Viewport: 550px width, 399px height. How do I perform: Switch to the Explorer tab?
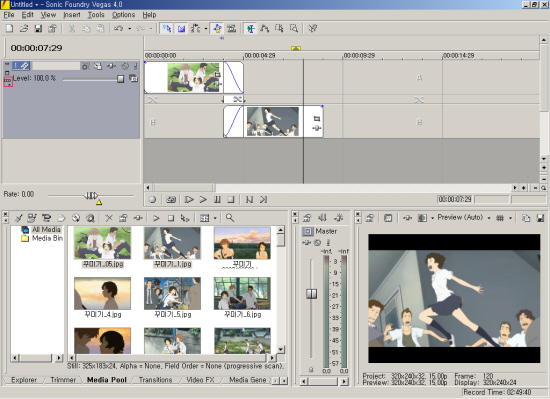click(24, 380)
